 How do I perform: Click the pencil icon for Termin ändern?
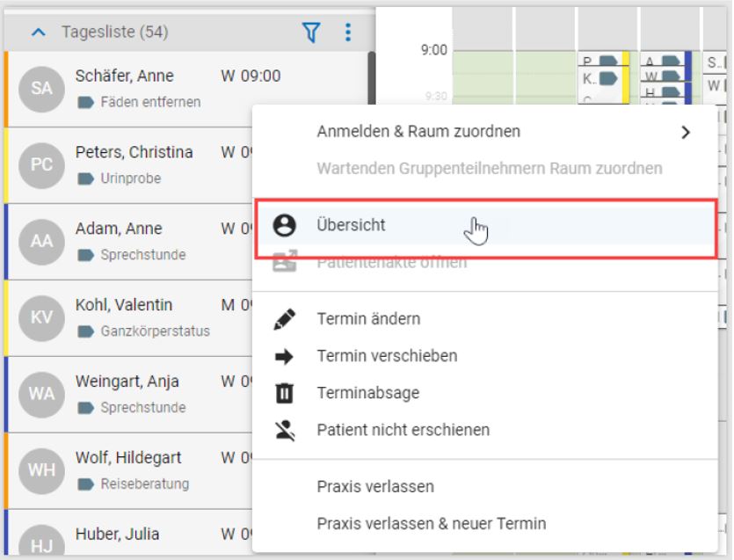284,319
